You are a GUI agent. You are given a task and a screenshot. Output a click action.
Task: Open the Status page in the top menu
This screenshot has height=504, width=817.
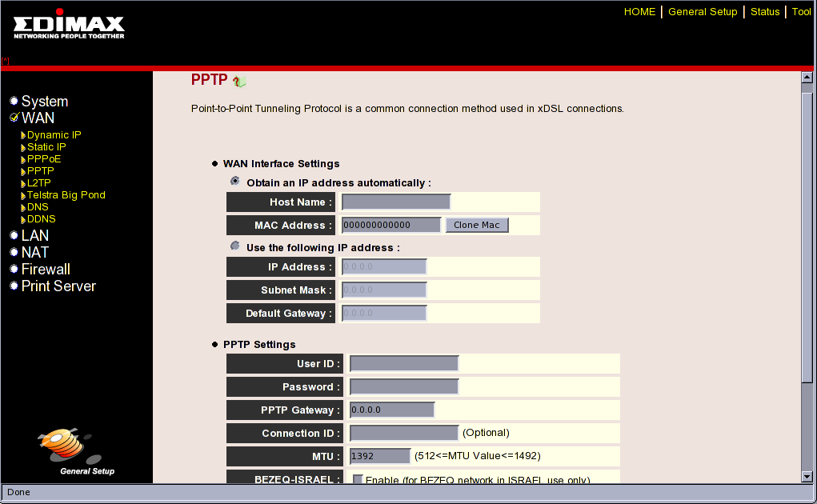pyautogui.click(x=765, y=11)
